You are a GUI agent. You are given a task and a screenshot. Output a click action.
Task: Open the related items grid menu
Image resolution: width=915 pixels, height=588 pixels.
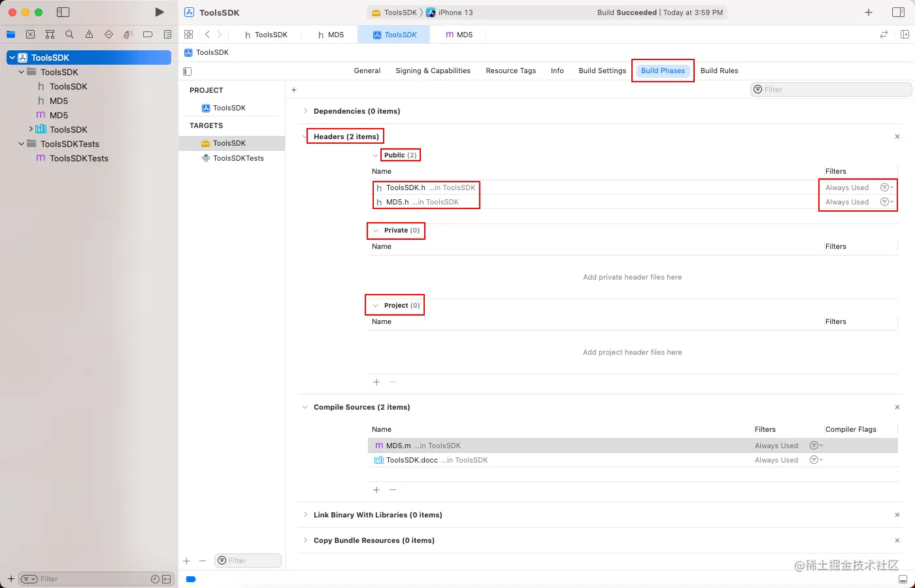189,35
